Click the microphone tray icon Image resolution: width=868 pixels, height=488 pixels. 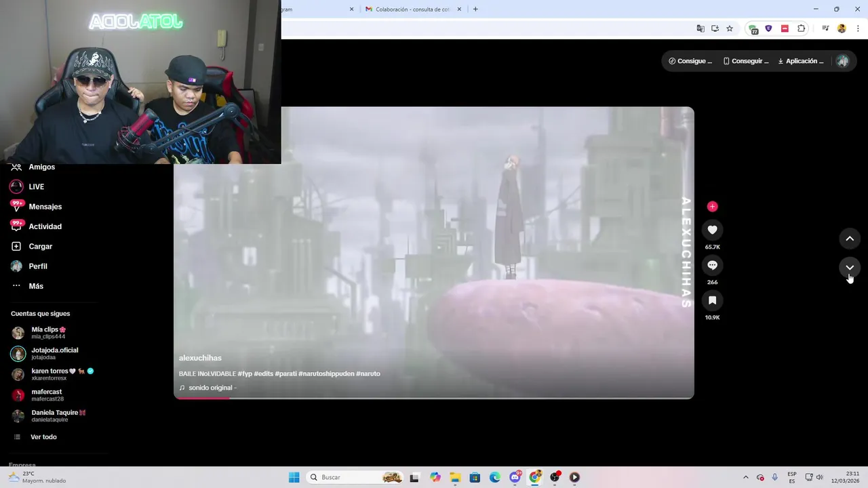point(775,477)
